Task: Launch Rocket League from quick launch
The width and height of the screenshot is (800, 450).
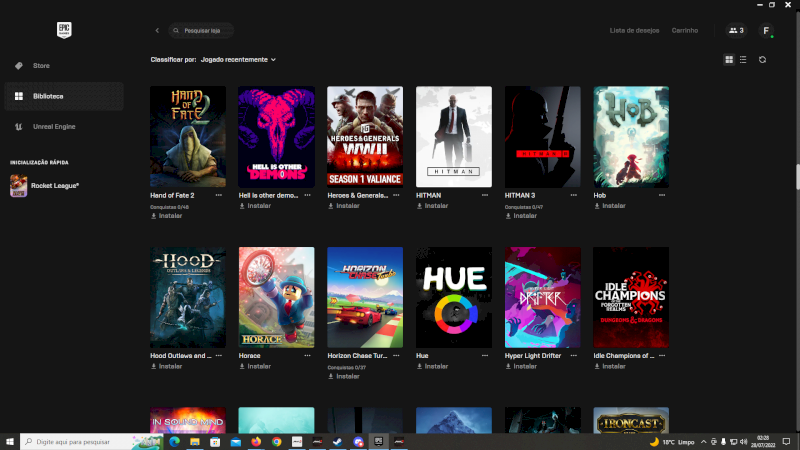Action: [55, 186]
